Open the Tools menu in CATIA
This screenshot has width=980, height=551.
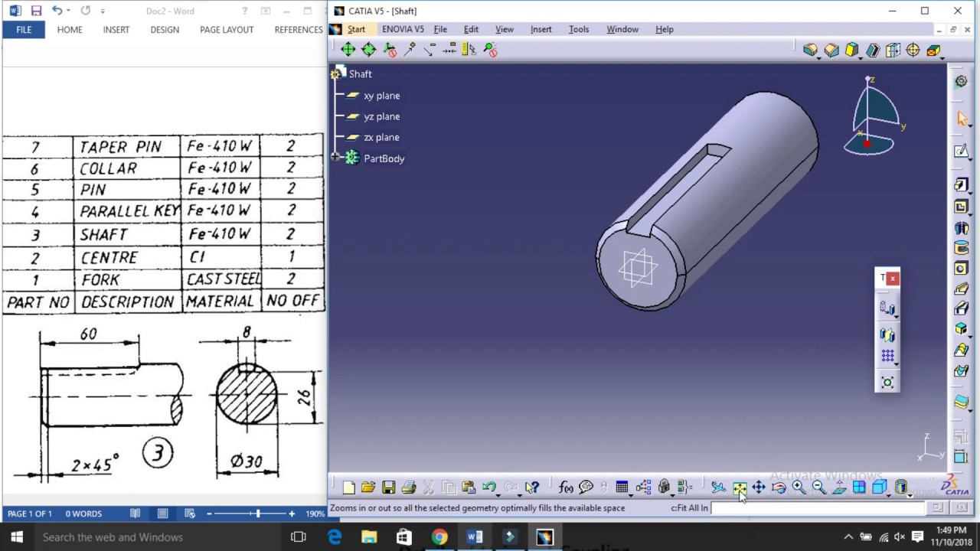coord(579,29)
